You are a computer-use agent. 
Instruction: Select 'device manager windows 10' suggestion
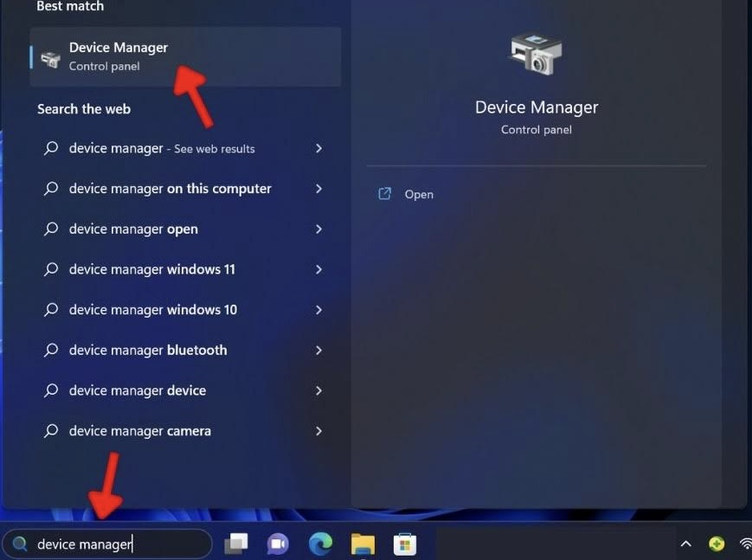click(151, 309)
